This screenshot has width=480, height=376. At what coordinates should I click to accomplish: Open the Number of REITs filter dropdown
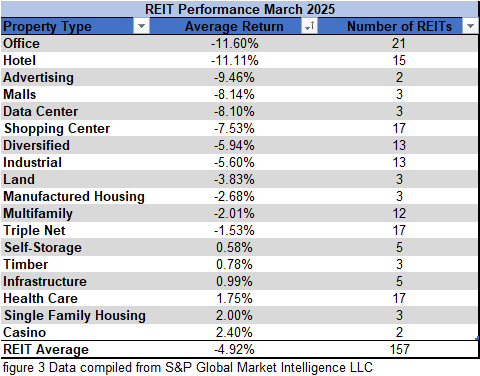click(470, 26)
